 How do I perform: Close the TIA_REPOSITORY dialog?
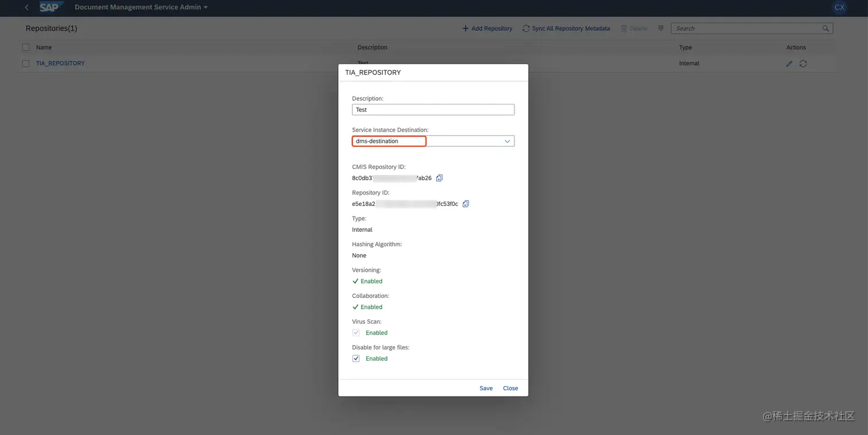510,388
